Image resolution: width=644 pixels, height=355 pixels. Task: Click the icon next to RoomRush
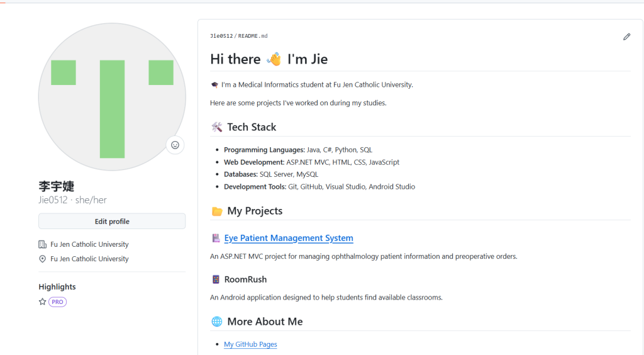[216, 279]
